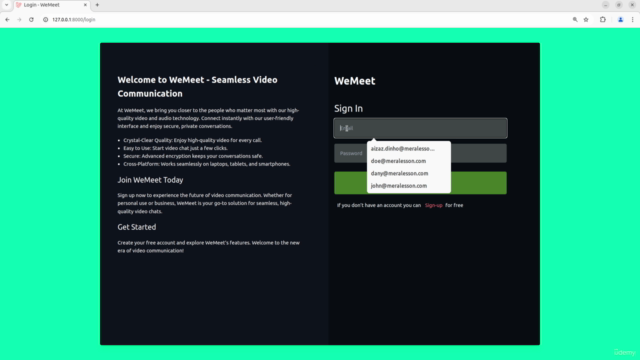Focus the Password input field
The image size is (640, 360).
tap(420, 153)
